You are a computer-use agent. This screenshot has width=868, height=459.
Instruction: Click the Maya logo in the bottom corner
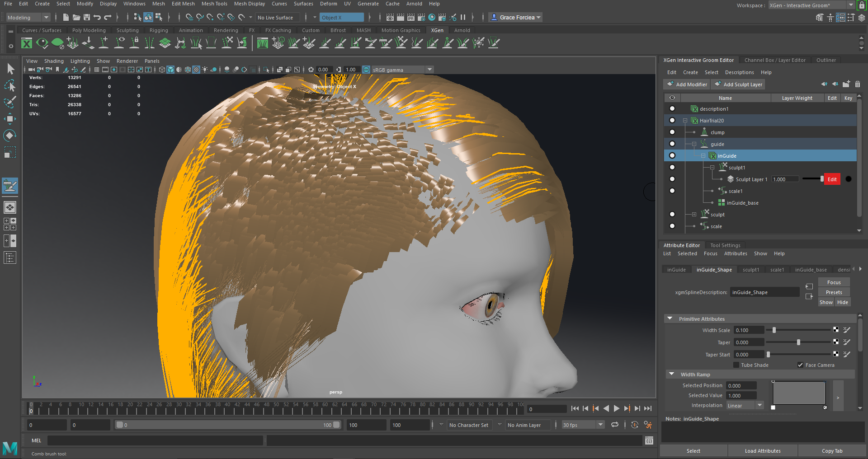9,449
